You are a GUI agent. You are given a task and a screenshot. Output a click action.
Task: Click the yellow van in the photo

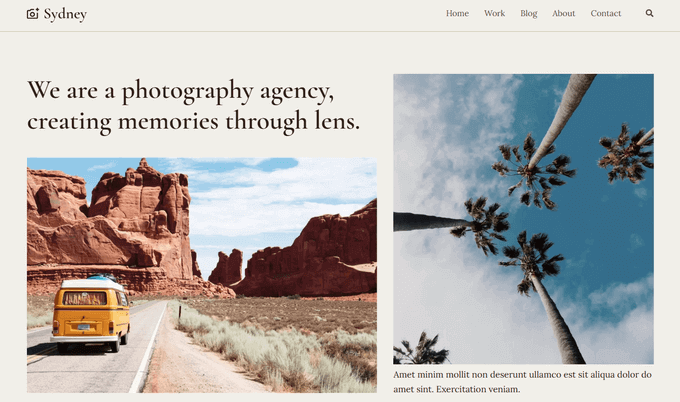point(90,313)
